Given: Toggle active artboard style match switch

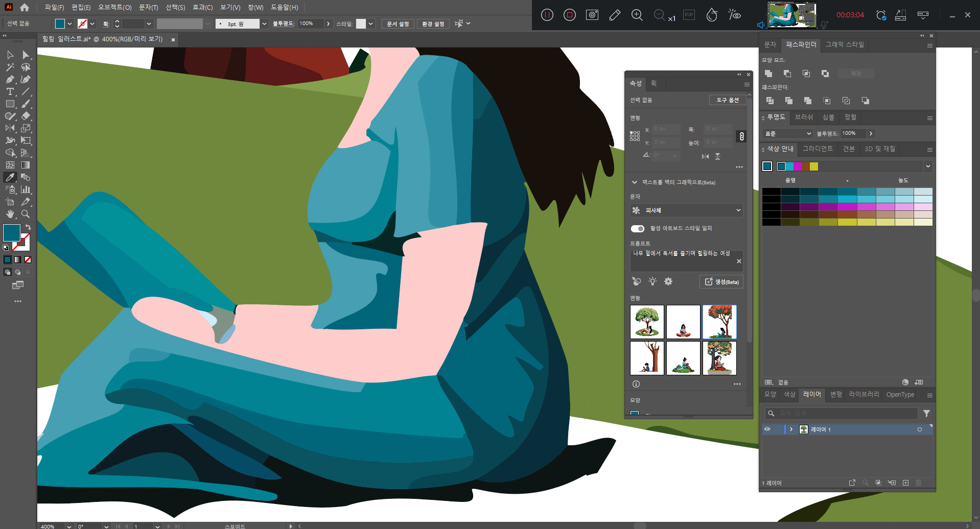Looking at the screenshot, I should pyautogui.click(x=637, y=228).
